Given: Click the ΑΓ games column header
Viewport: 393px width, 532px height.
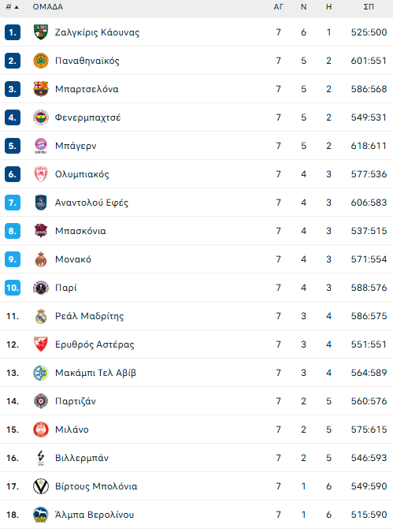Looking at the screenshot, I should click(x=278, y=7).
